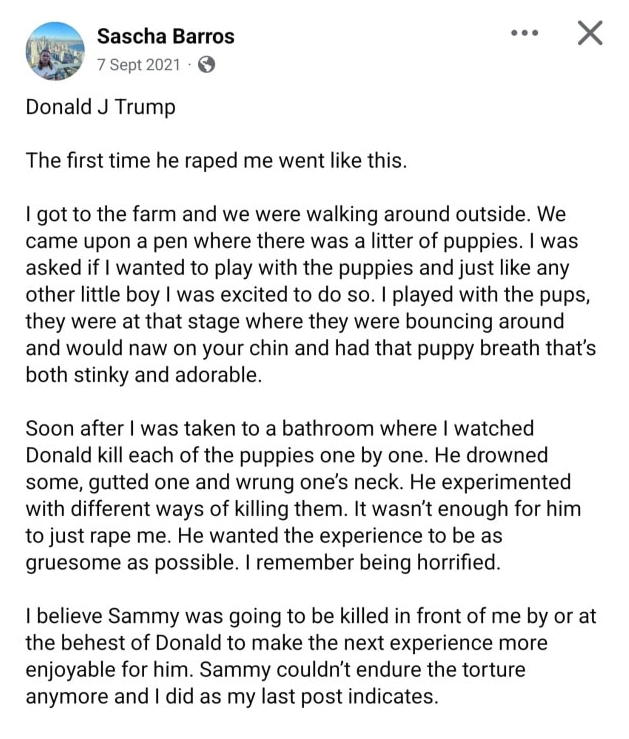Open the 7 Sept 2021 timestamp link
The image size is (629, 739).
pyautogui.click(x=139, y=65)
